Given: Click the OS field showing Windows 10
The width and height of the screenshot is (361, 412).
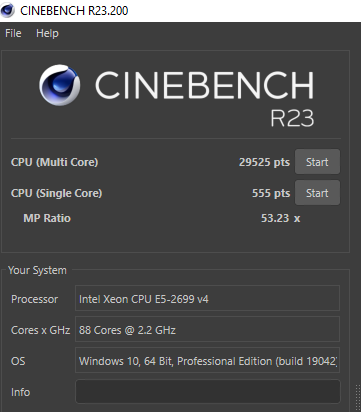Looking at the screenshot, I should (208, 361).
